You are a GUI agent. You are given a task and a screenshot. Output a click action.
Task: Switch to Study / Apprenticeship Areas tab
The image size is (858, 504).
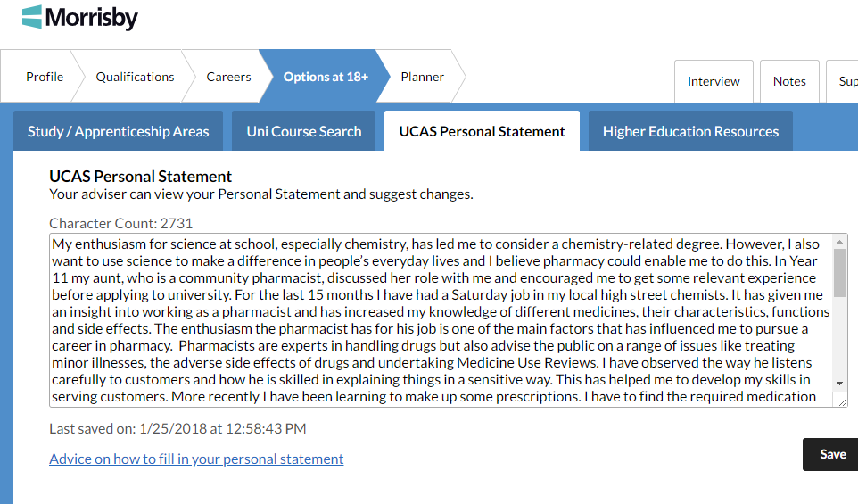coord(119,131)
